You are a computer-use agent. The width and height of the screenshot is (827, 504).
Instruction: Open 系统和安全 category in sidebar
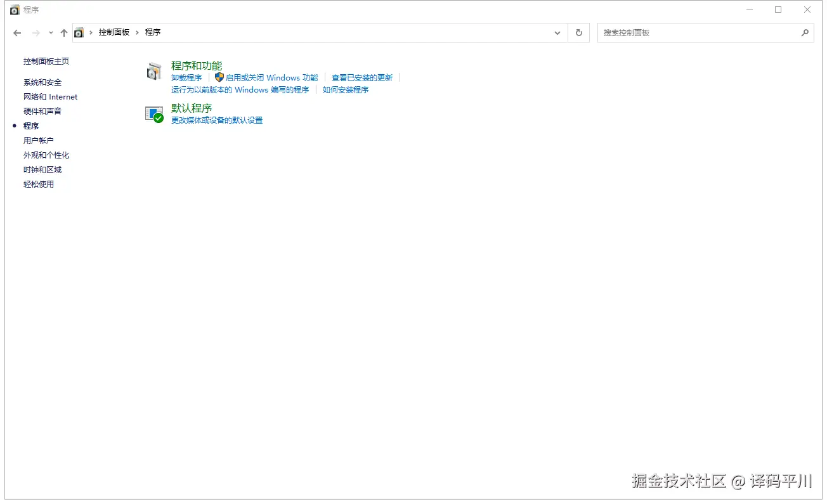[x=42, y=82]
